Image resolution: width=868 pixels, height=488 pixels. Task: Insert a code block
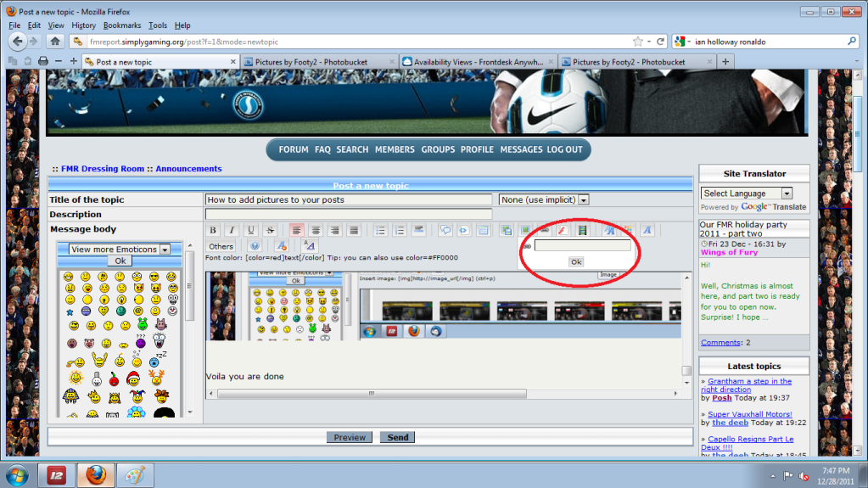[464, 231]
